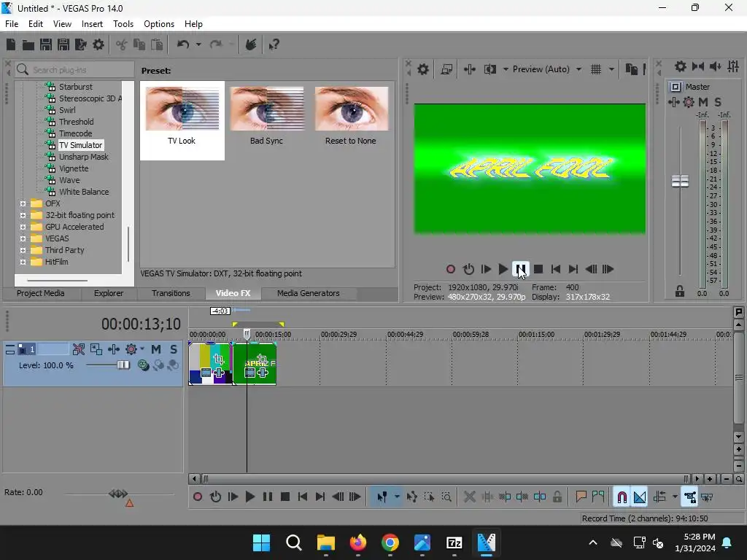Switch to the Project Media tab
This screenshot has height=560, width=747.
pos(41,293)
